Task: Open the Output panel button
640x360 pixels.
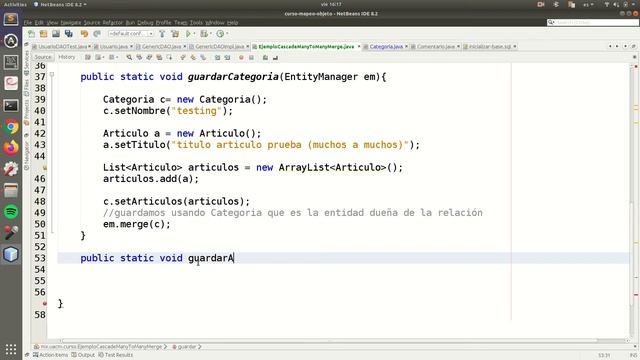Action: (x=83, y=355)
